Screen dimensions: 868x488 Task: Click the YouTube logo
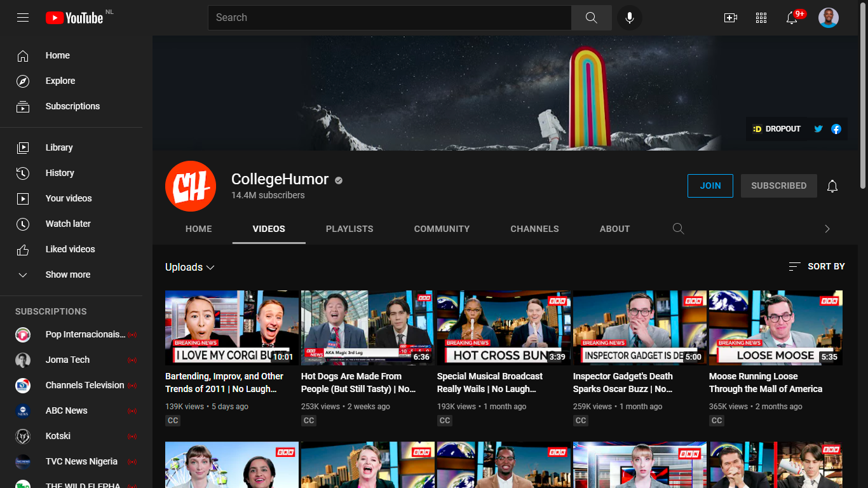[74, 18]
